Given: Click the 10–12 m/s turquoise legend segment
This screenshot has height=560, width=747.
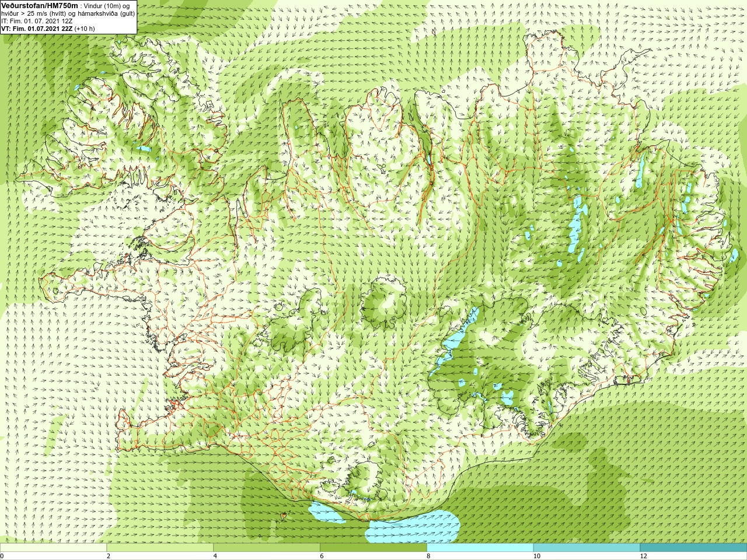Looking at the screenshot, I should (x=587, y=548).
